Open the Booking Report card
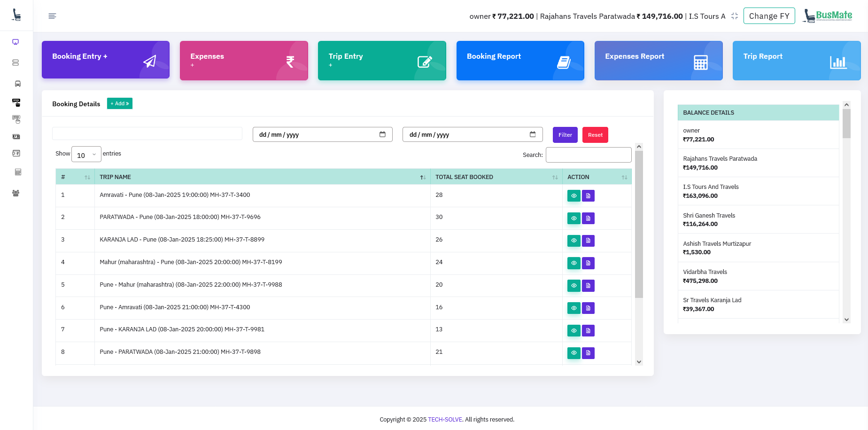868x430 pixels. pyautogui.click(x=520, y=61)
